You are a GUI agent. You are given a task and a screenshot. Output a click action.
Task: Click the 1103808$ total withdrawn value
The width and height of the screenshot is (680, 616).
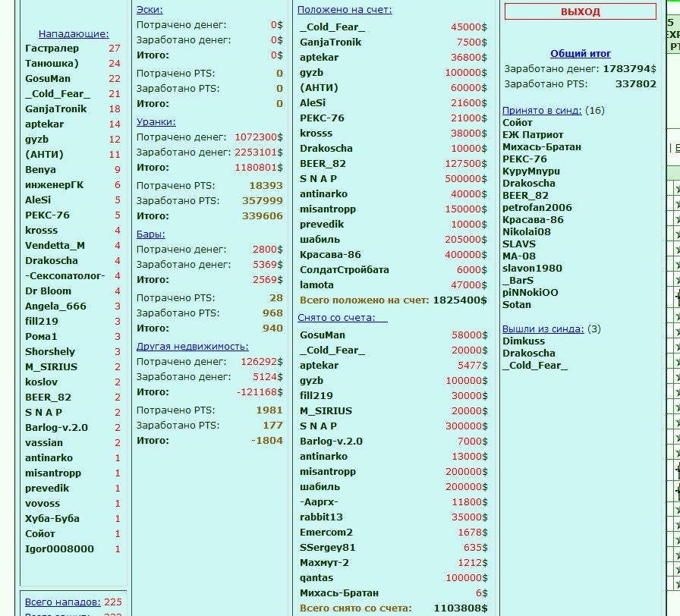(x=461, y=608)
